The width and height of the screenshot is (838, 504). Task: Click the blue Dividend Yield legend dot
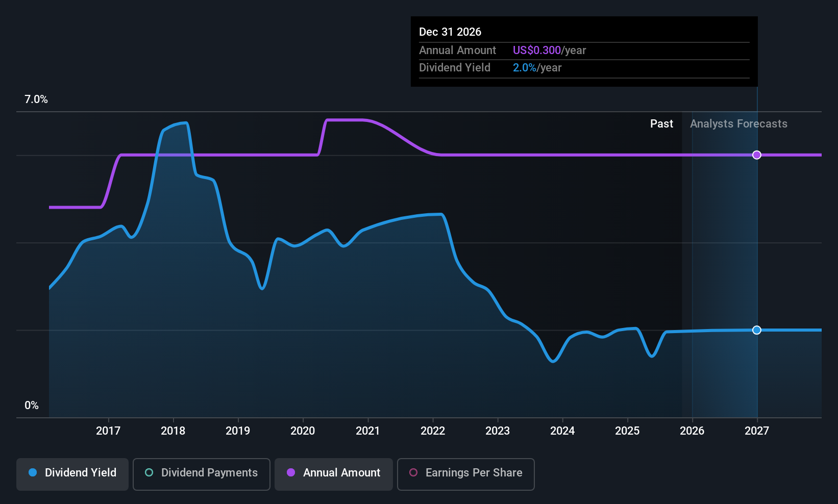(33, 473)
